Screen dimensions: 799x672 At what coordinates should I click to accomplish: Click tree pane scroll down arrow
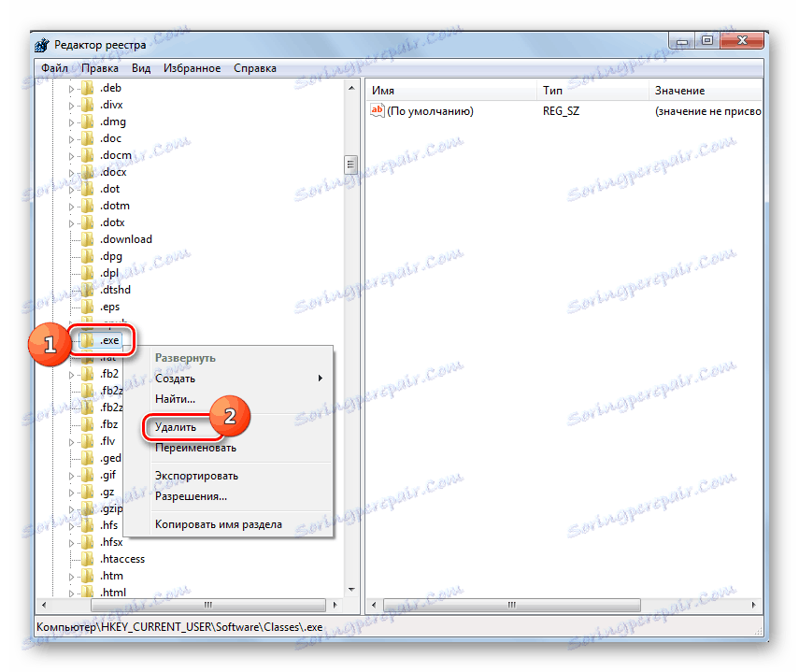pos(351,590)
